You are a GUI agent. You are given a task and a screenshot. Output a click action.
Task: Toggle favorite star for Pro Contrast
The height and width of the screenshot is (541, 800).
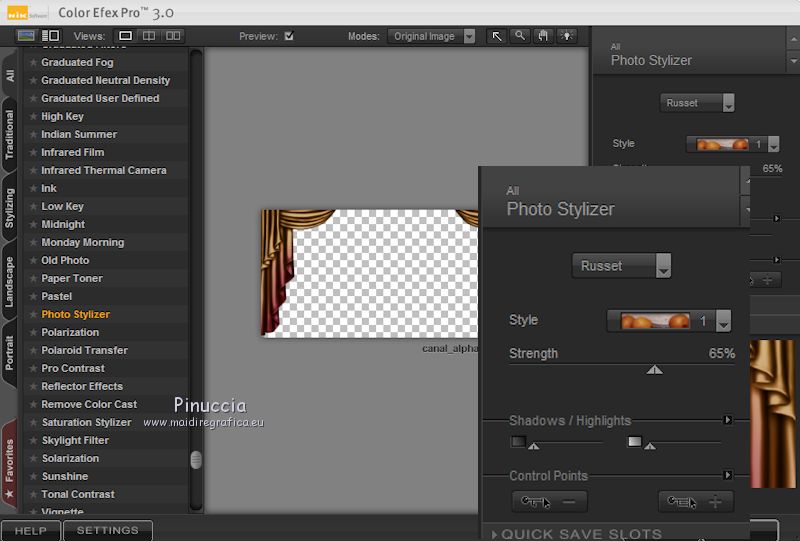click(33, 368)
